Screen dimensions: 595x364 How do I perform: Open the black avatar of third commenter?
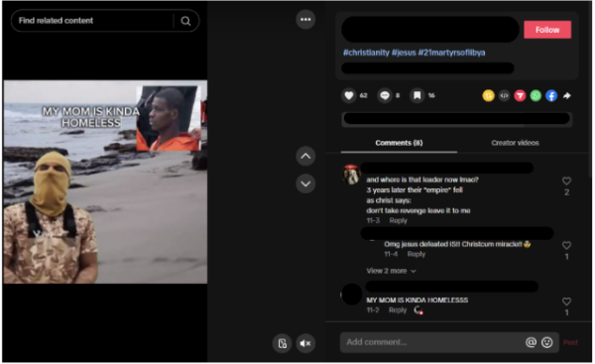351,295
